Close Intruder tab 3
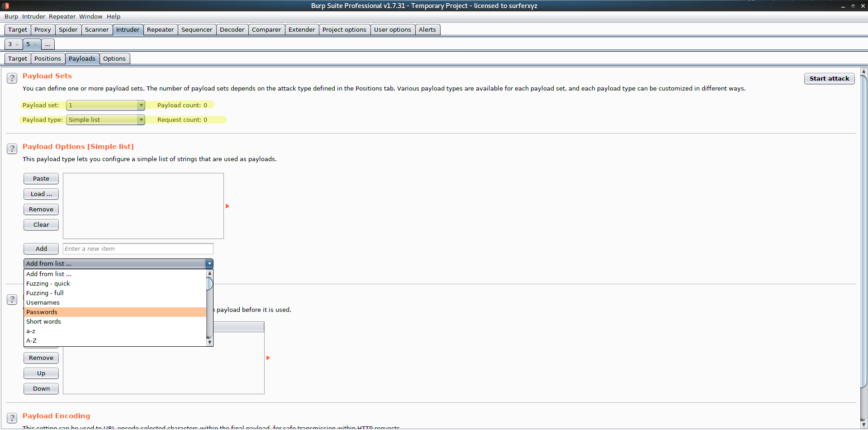The width and height of the screenshot is (868, 430). (x=17, y=44)
